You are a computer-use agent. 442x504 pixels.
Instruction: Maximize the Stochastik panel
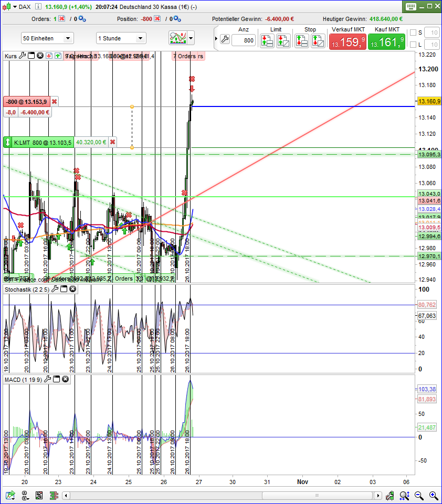pos(64,289)
